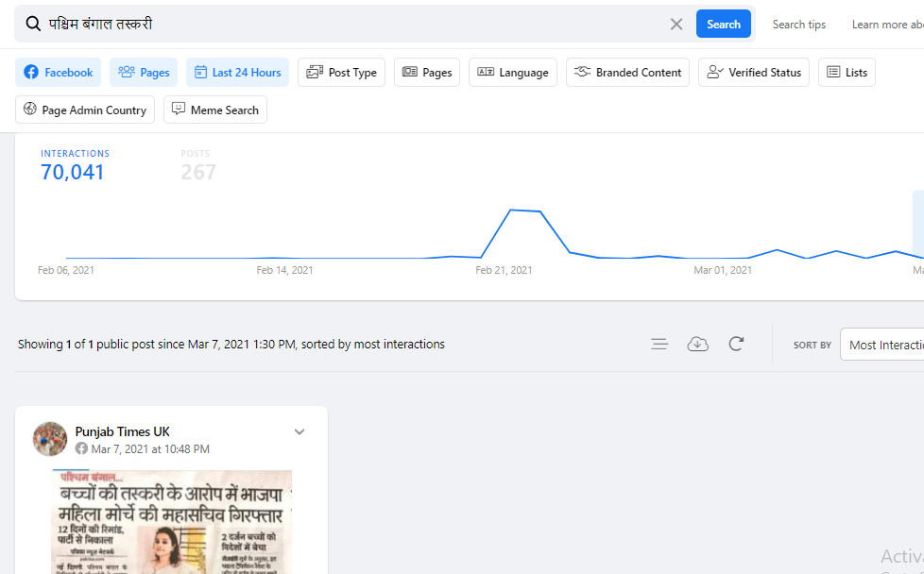Expand the Punjab Times UK post chevron
The height and width of the screenshot is (574, 924).
[x=299, y=432]
